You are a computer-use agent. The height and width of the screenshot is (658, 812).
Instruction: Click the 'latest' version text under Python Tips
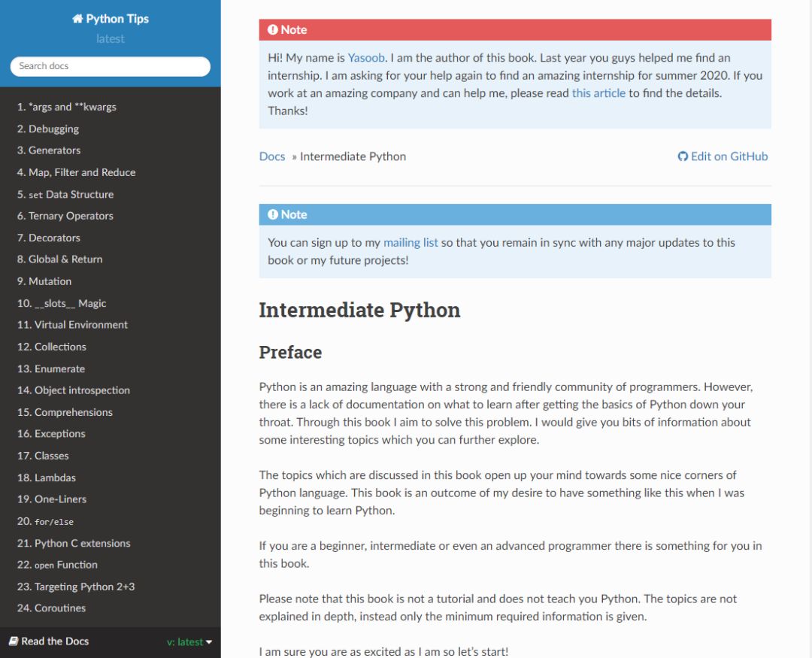(111, 39)
